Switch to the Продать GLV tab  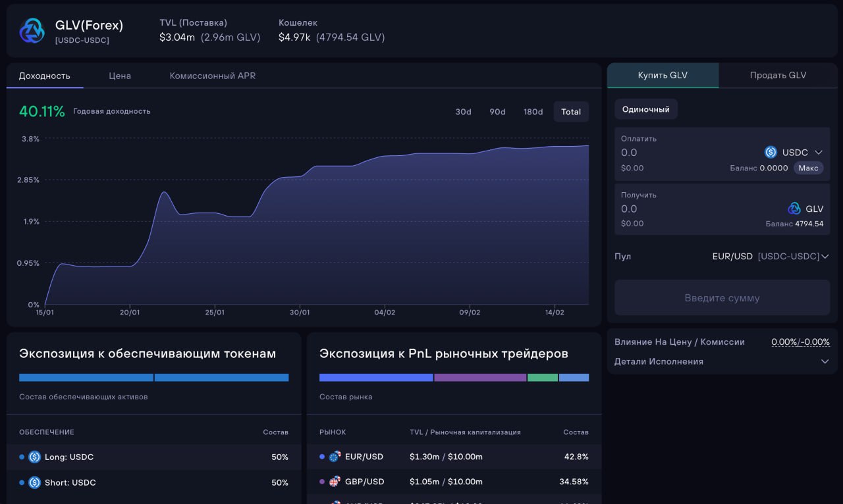[x=778, y=75]
